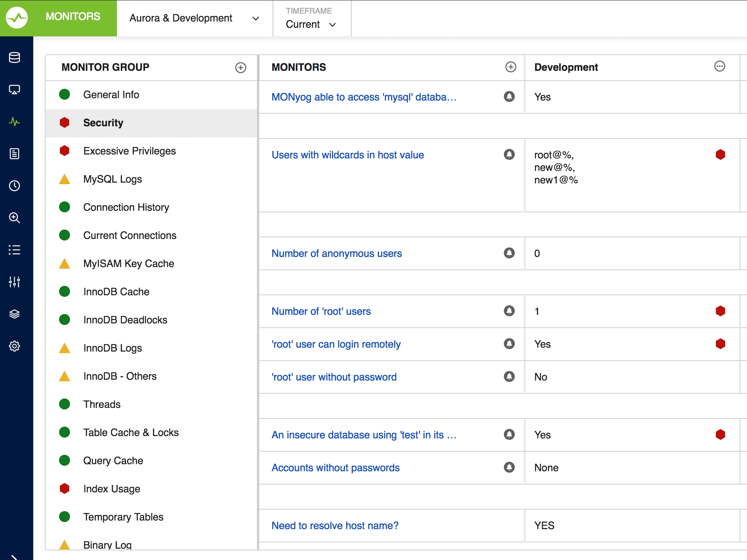Add a new monitor with the plus button
Screen dimensions: 747x560
(511, 67)
